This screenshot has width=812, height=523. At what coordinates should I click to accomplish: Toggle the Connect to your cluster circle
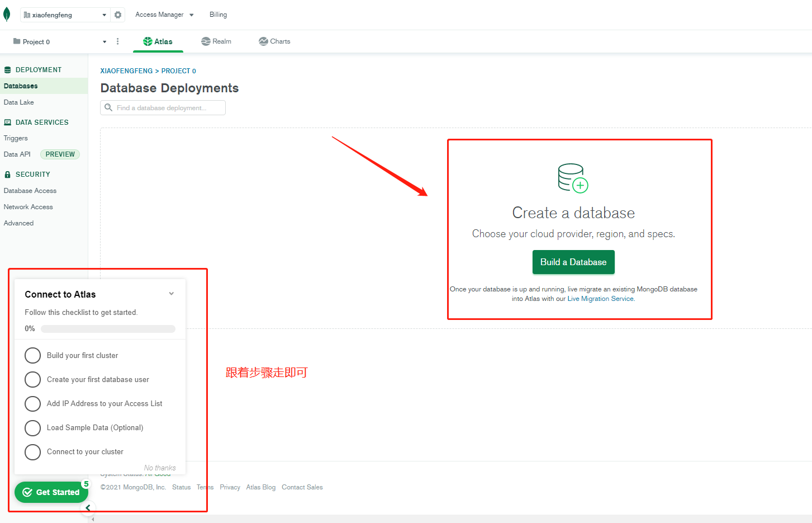point(32,452)
